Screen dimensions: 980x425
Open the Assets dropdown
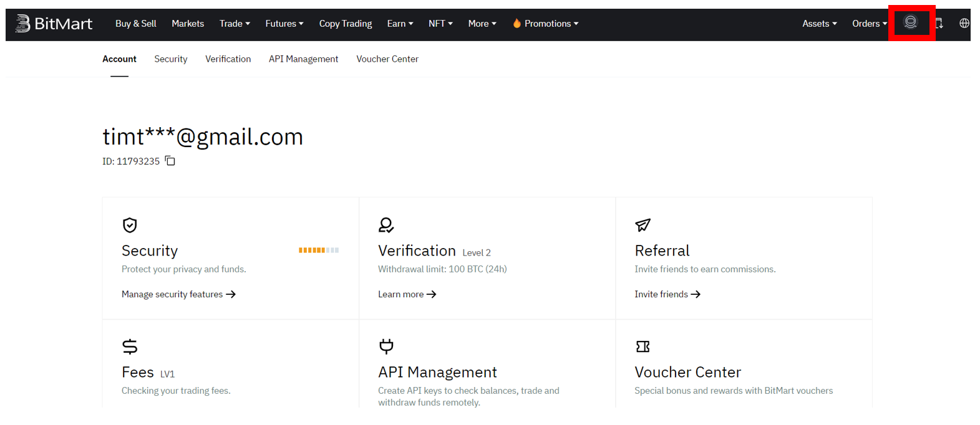click(820, 24)
